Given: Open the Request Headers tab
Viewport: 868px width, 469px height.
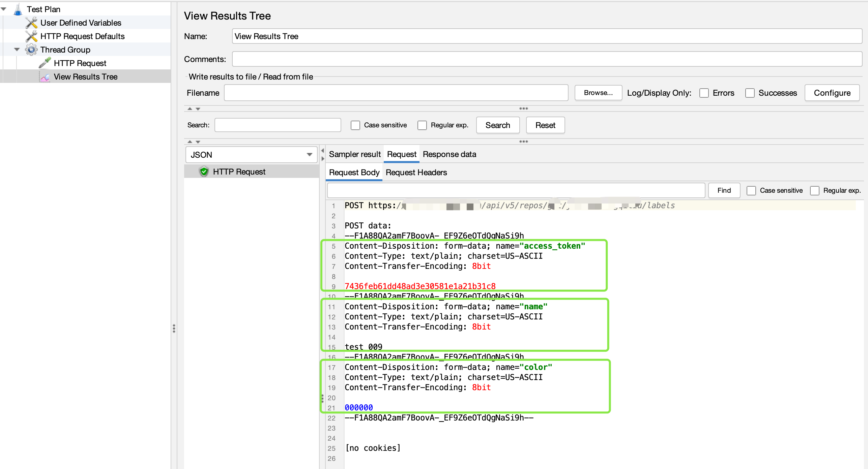Looking at the screenshot, I should 416,173.
